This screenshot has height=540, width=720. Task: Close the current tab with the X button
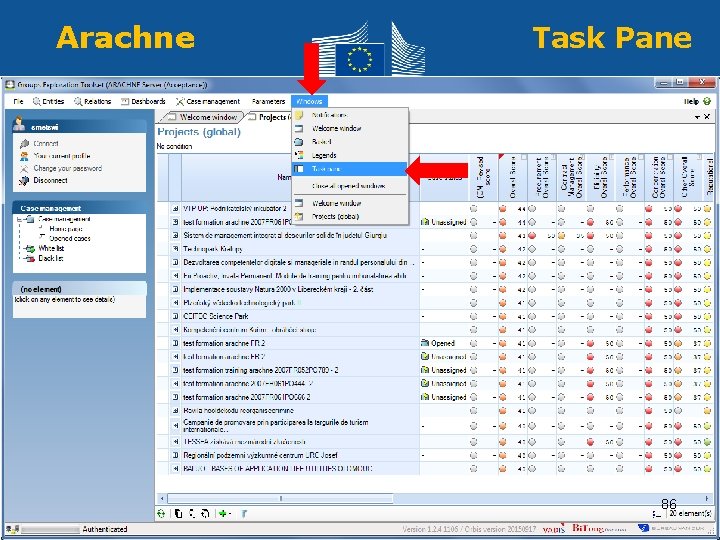coord(707,117)
